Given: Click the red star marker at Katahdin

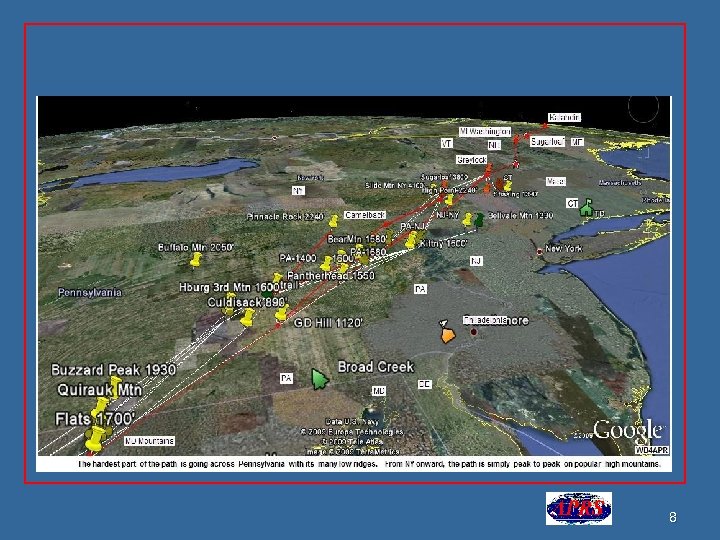Looking at the screenshot, I should 545,125.
